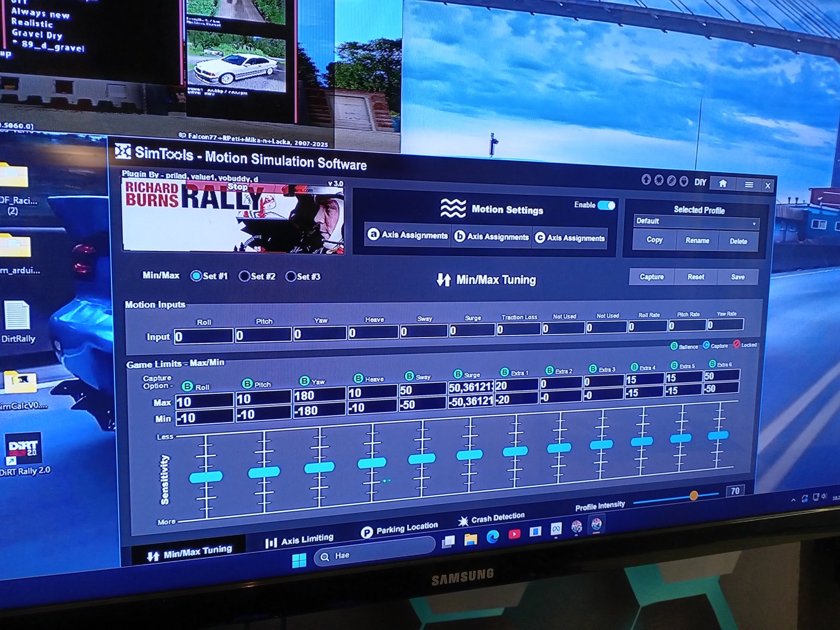
Task: Click the Save button
Action: (738, 277)
